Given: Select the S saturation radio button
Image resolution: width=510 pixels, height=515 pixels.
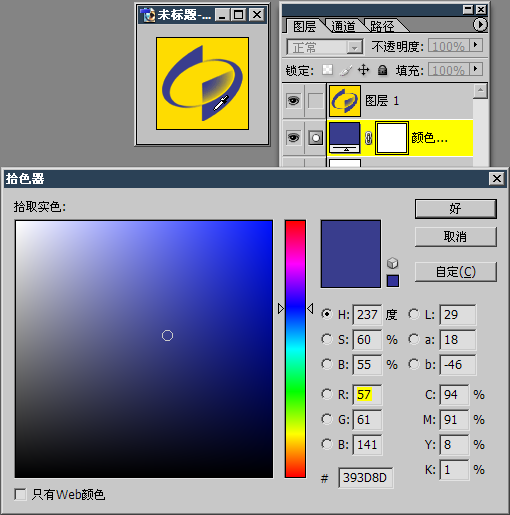Looking at the screenshot, I should [x=327, y=339].
